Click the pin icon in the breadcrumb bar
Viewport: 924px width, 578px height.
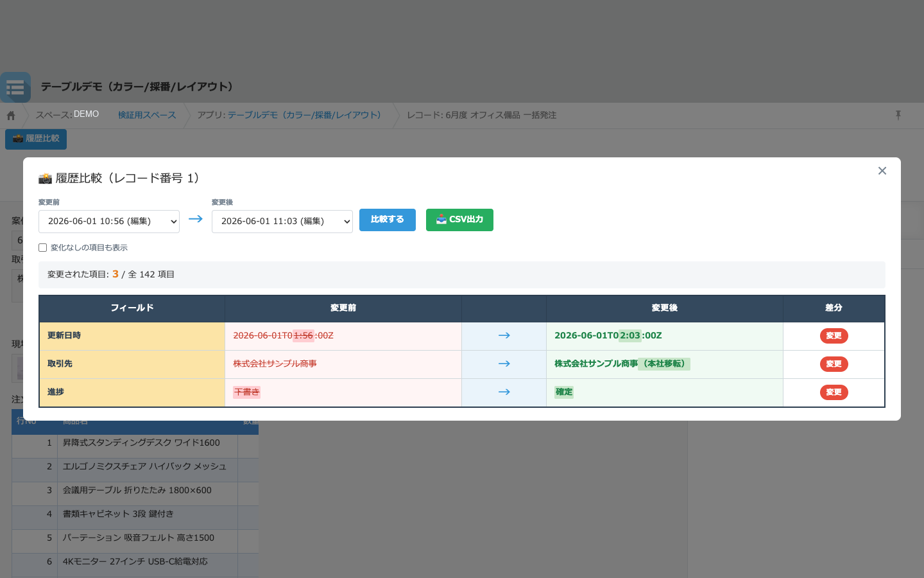click(898, 115)
